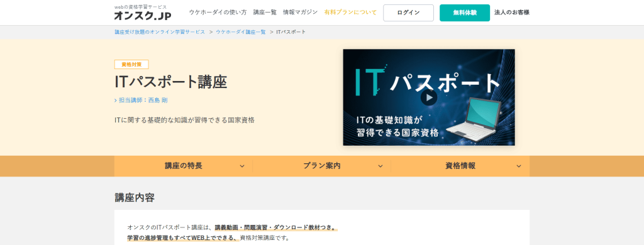Click the 資格対策 category tag
The width and height of the screenshot is (644, 245).
131,65
